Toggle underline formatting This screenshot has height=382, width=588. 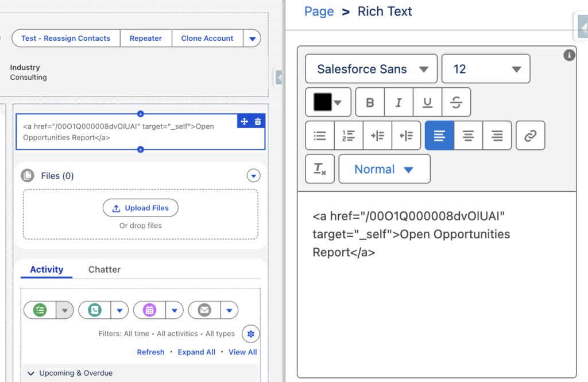click(427, 102)
